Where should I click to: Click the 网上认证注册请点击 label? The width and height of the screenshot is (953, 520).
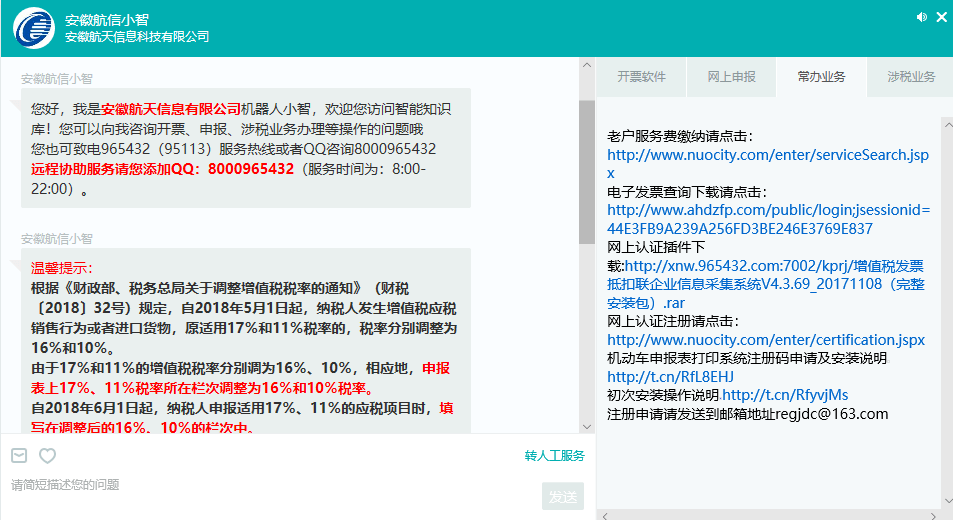pos(673,321)
